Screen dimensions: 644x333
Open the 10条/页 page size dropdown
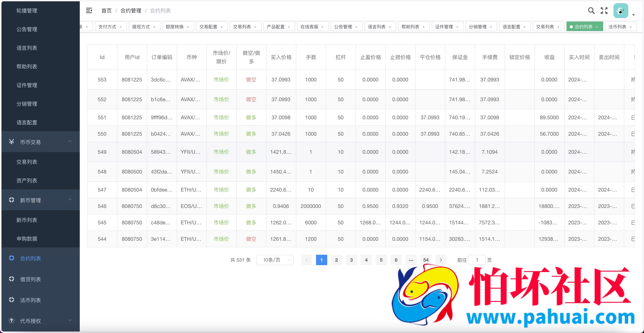click(275, 260)
